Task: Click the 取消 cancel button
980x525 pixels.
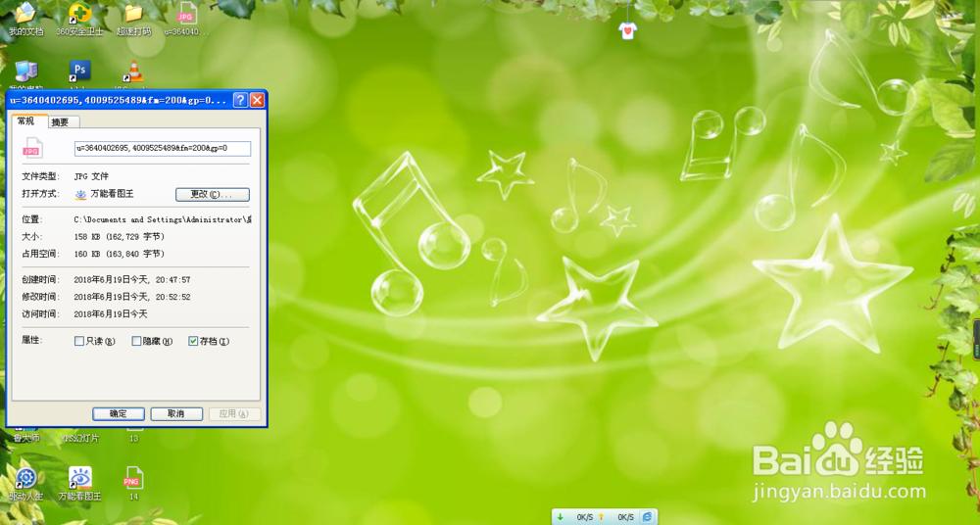Action: point(176,413)
